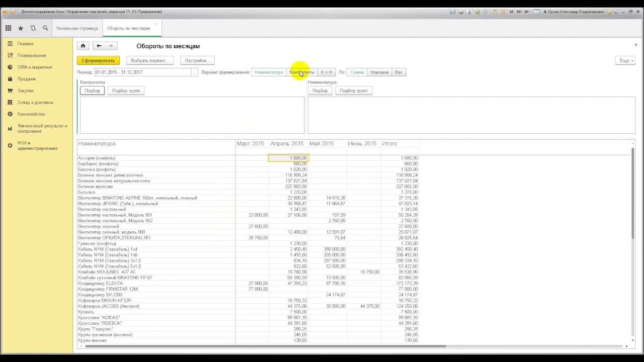Open Настройки... button

[197, 60]
